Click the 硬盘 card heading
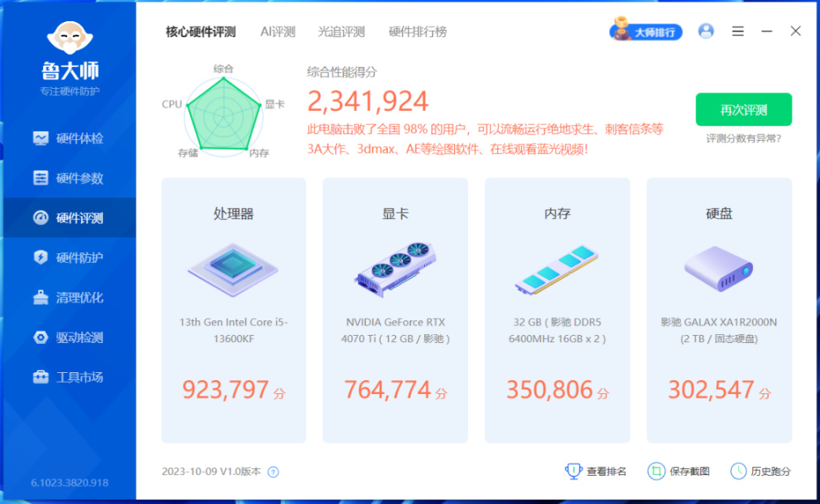Viewport: 820px width, 504px height. (719, 214)
